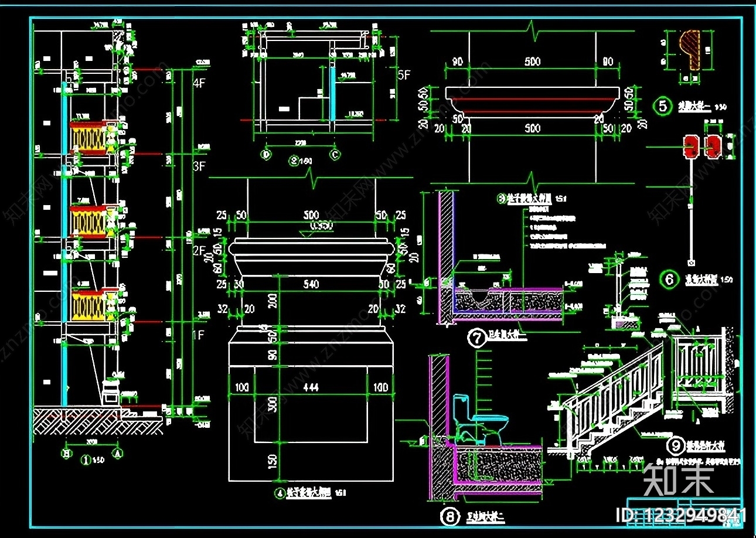Click the circled detail number 6
This screenshot has height=538, width=756.
point(669,280)
